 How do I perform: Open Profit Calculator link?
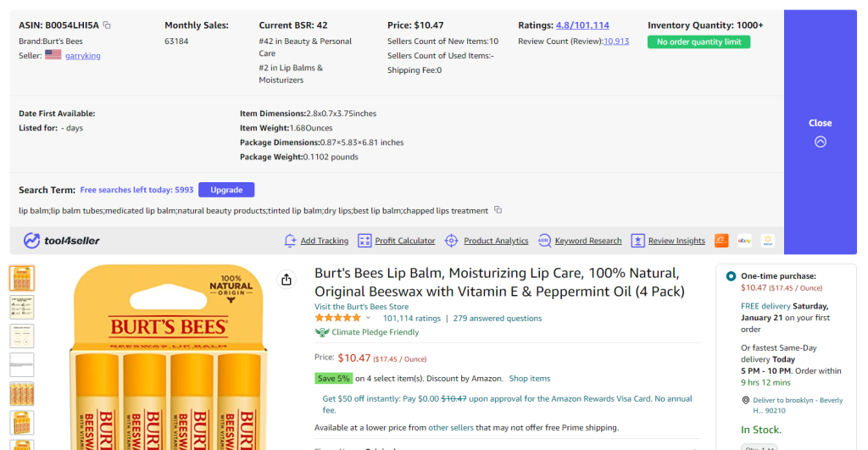(x=405, y=241)
